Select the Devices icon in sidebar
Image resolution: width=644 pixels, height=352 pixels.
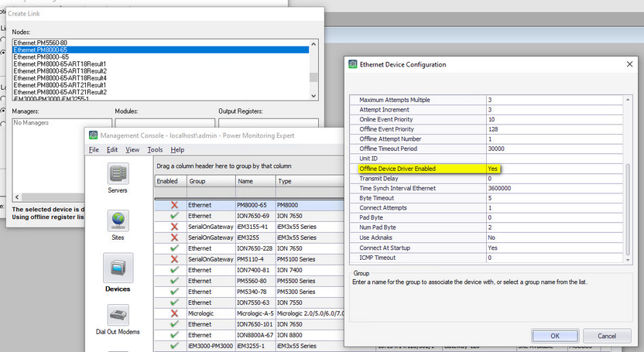[118, 268]
